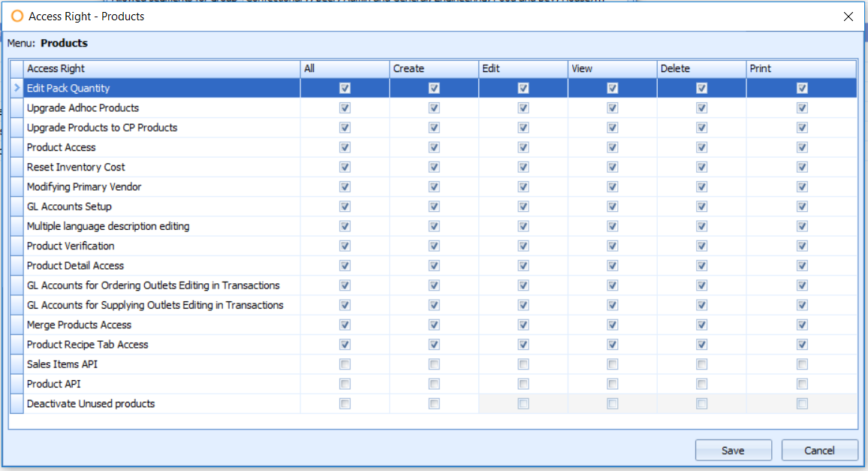
Task: Check the Print box for Sales Items API
Action: [802, 364]
